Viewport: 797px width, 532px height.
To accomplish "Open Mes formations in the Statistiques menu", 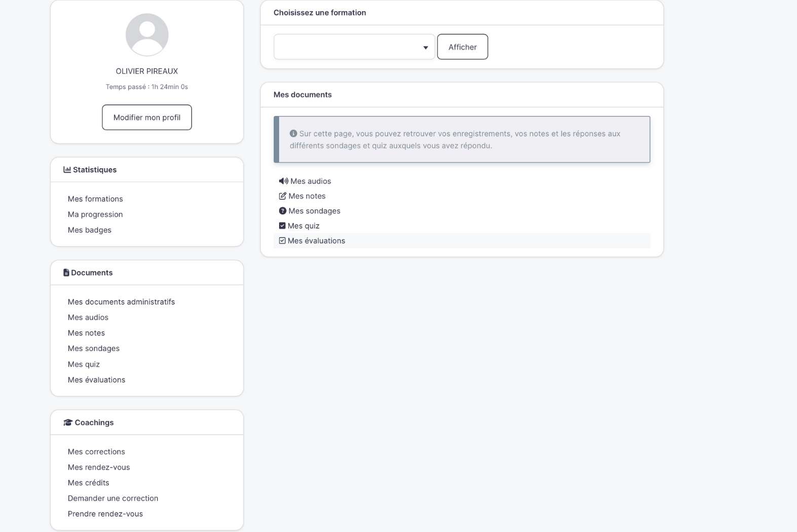I will pyautogui.click(x=95, y=199).
